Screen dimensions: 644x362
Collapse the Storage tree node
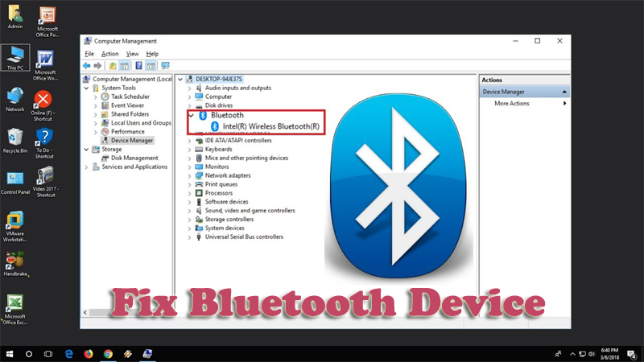86,150
